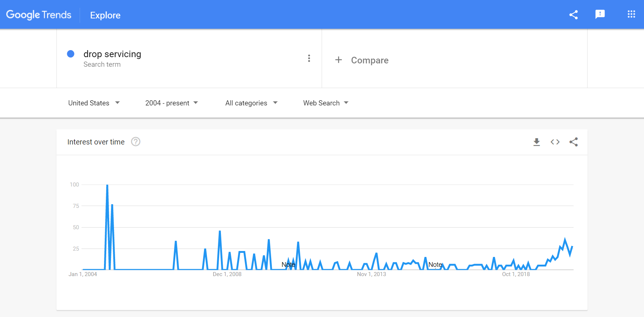
Task: Click the drop servicing search term
Action: [x=112, y=54]
